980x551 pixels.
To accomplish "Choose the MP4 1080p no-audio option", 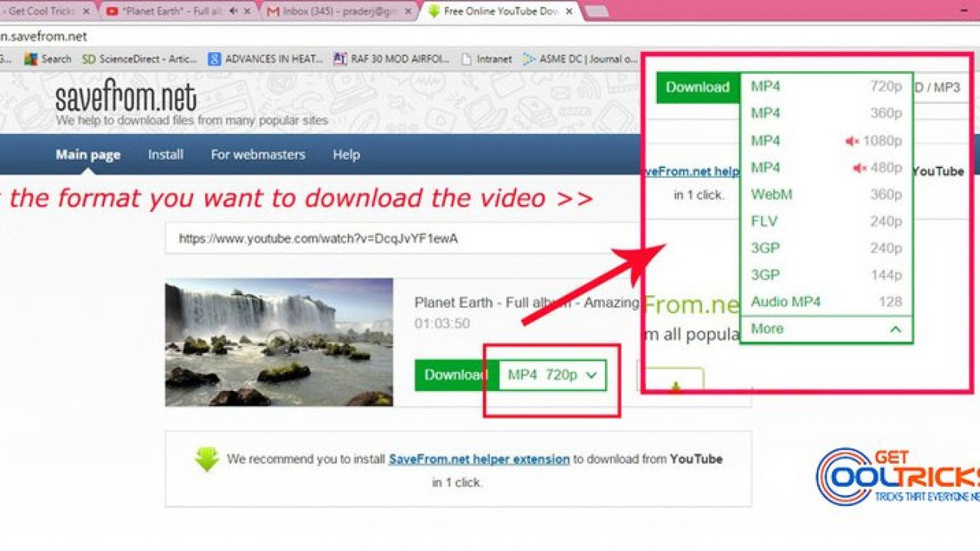I will point(826,141).
